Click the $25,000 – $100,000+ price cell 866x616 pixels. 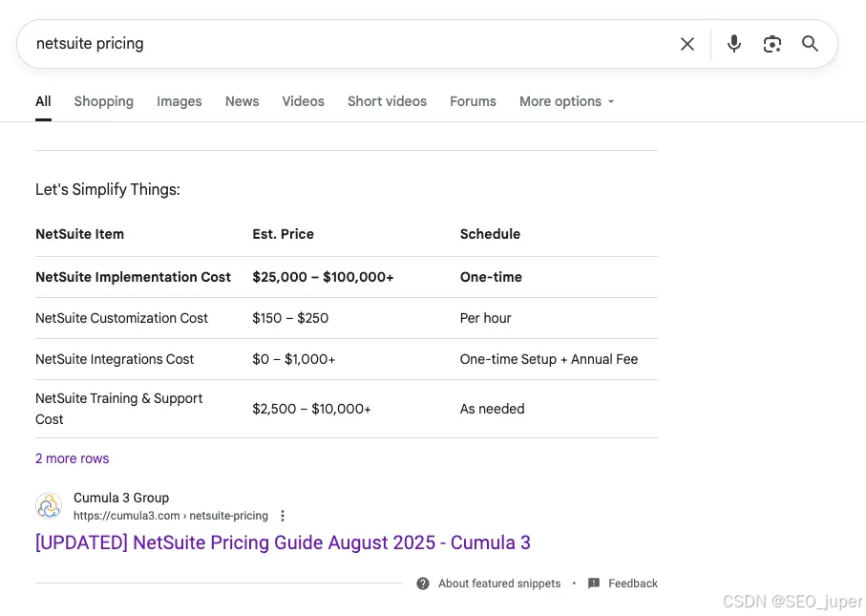[323, 277]
